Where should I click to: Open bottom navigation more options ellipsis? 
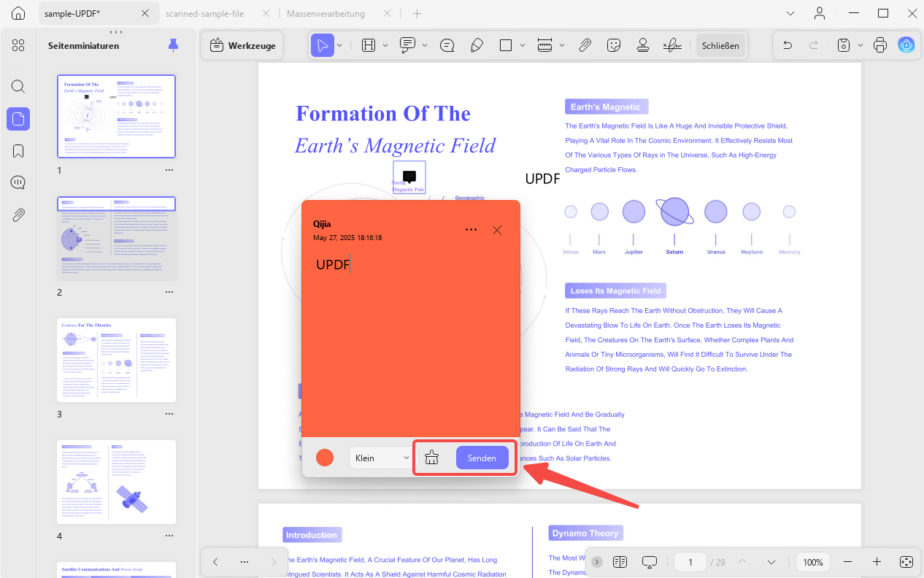click(245, 562)
